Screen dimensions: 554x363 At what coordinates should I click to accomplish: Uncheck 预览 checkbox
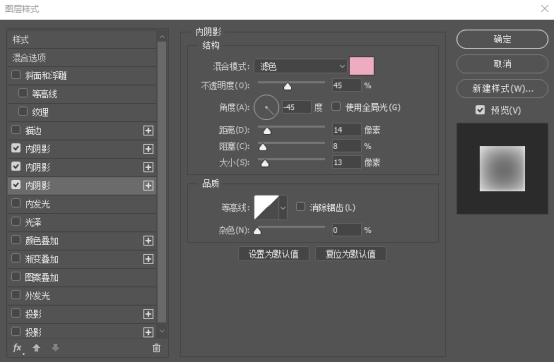coord(480,110)
